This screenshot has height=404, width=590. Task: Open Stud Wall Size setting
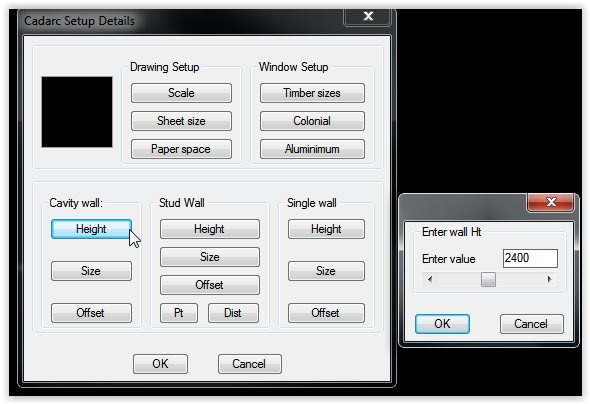pos(210,257)
